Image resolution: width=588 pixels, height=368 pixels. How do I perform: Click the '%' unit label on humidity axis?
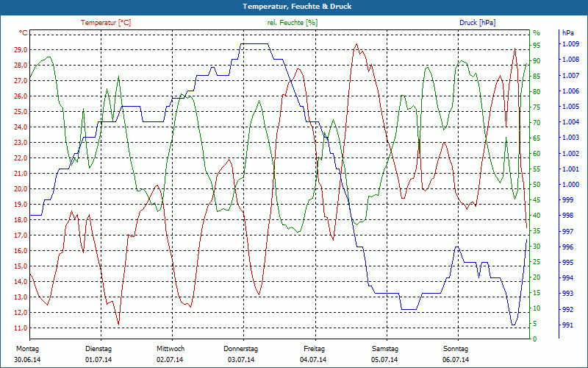[x=537, y=33]
